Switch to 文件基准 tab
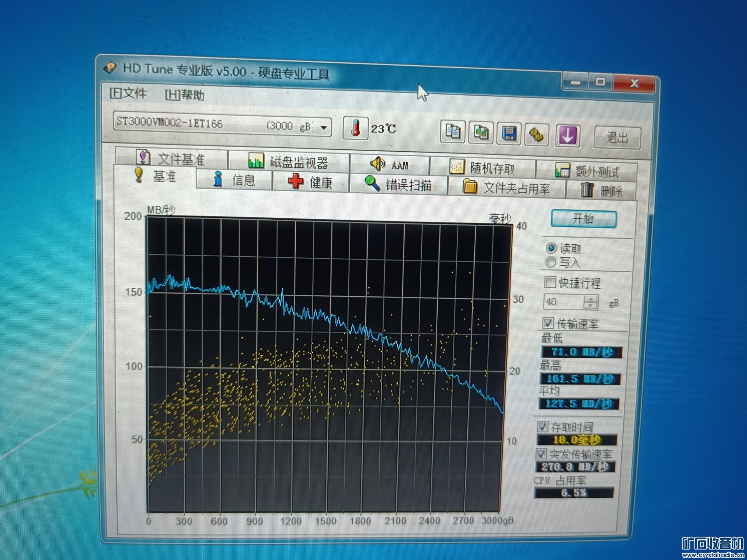The width and height of the screenshot is (747, 560). (171, 157)
